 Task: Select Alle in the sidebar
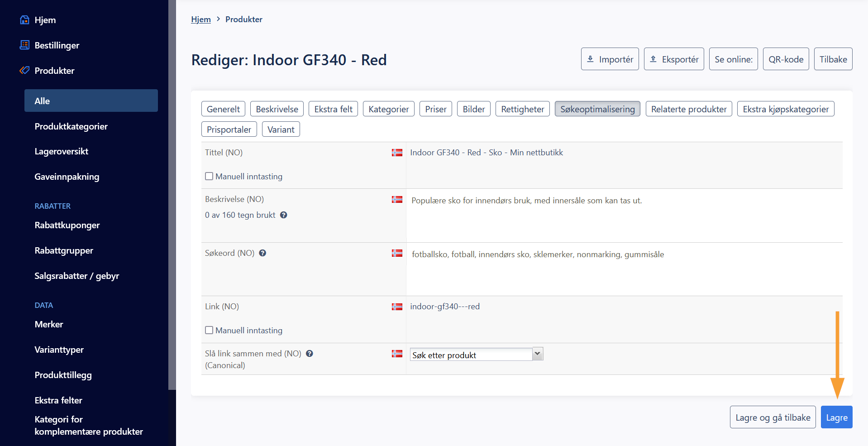91,101
